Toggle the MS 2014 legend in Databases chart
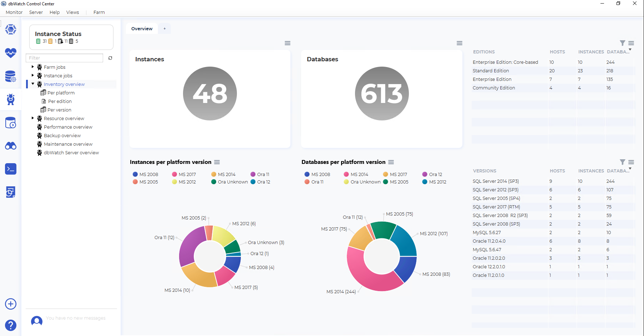 pyautogui.click(x=356, y=174)
